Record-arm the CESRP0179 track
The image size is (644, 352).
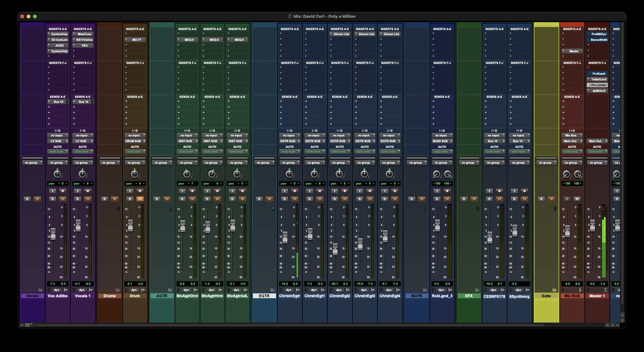(x=499, y=191)
